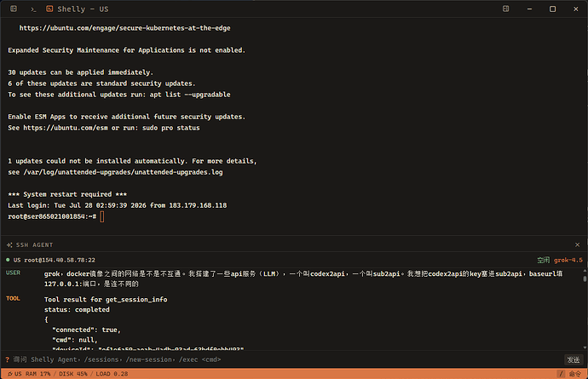Click host label root@154.40.58.78:22
This screenshot has height=379, width=588.
click(60, 260)
